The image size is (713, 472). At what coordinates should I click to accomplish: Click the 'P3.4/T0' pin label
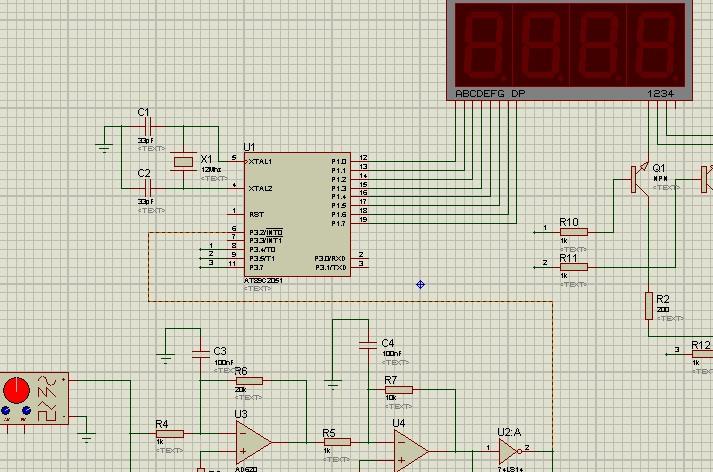click(262, 250)
